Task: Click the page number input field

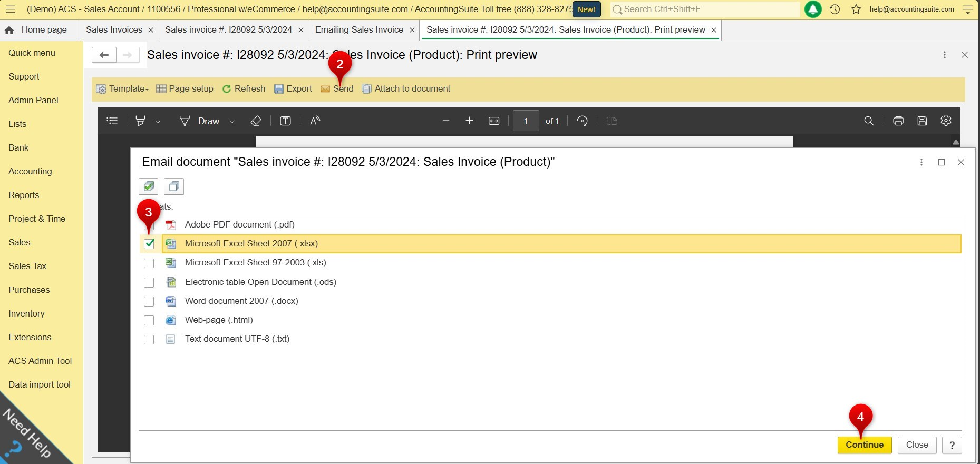Action: click(526, 121)
